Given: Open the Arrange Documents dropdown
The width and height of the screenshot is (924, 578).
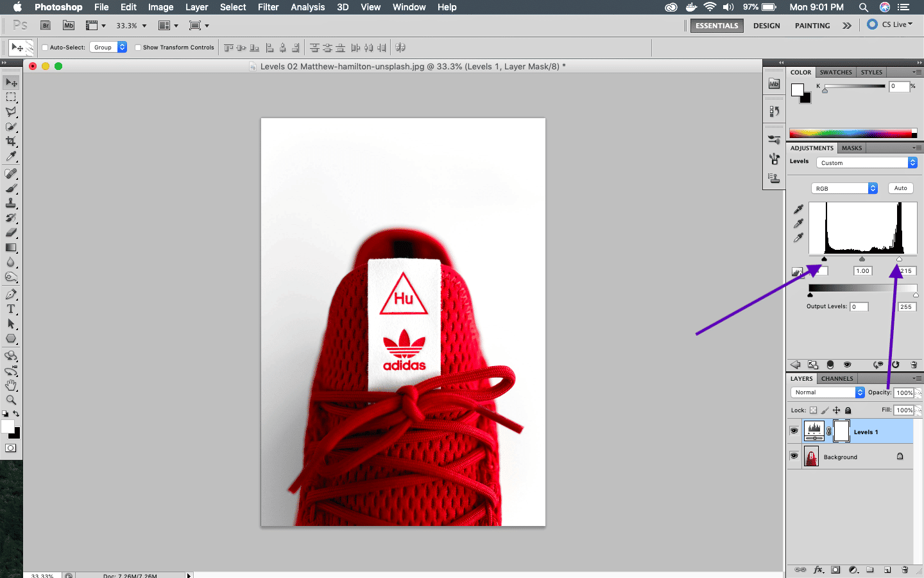Looking at the screenshot, I should [x=168, y=26].
